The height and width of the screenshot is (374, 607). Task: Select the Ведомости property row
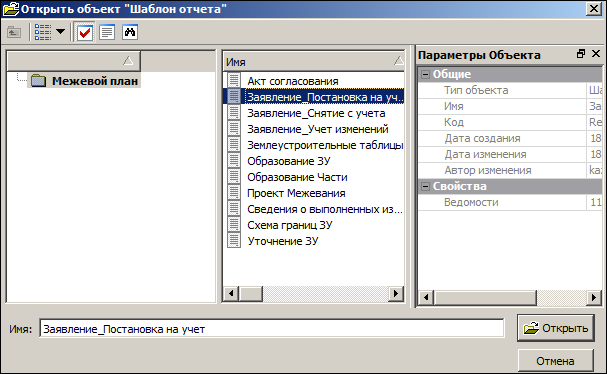510,202
